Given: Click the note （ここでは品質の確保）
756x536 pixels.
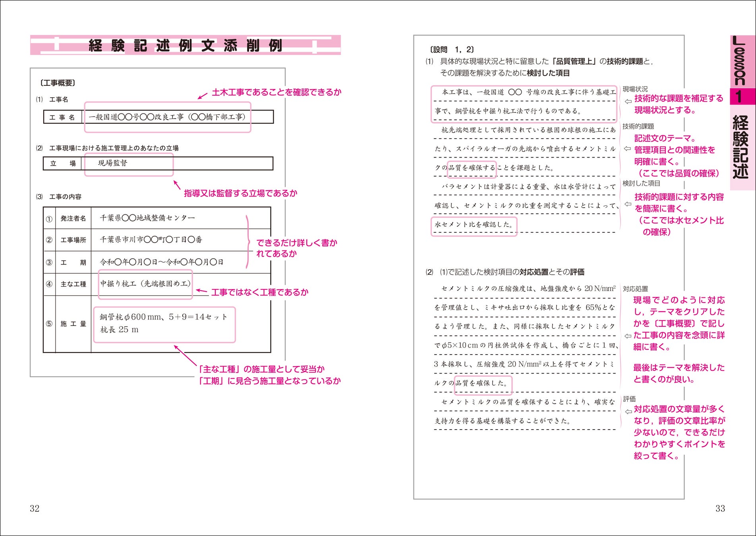Looking at the screenshot, I should 679,174.
